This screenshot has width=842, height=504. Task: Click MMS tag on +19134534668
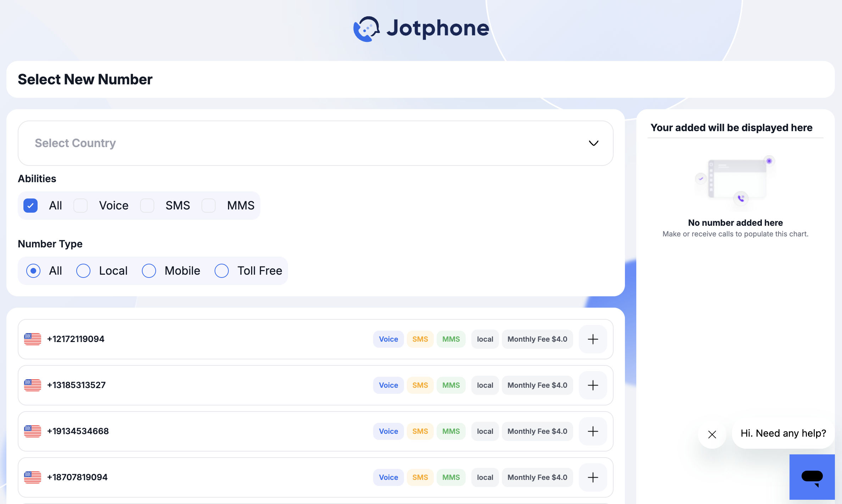(x=451, y=431)
